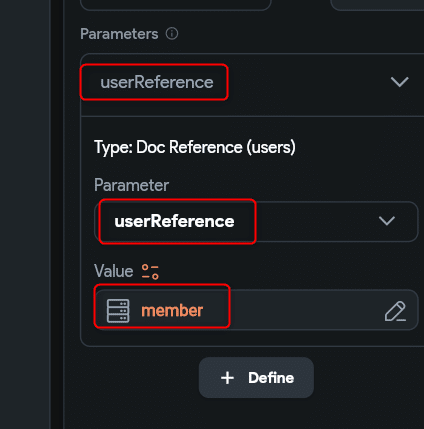Image resolution: width=424 pixels, height=429 pixels.
Task: Click the info icon beside Parameters
Action: (172, 34)
